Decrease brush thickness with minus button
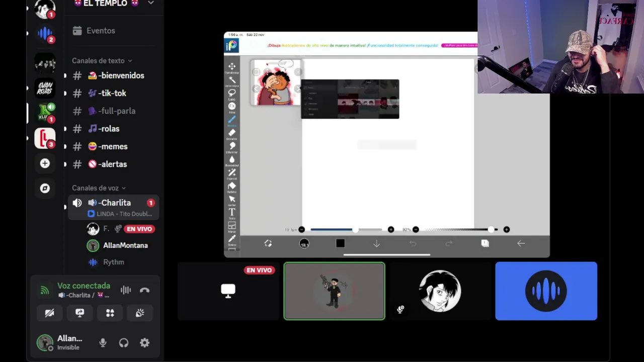The image size is (644, 362). tap(301, 230)
